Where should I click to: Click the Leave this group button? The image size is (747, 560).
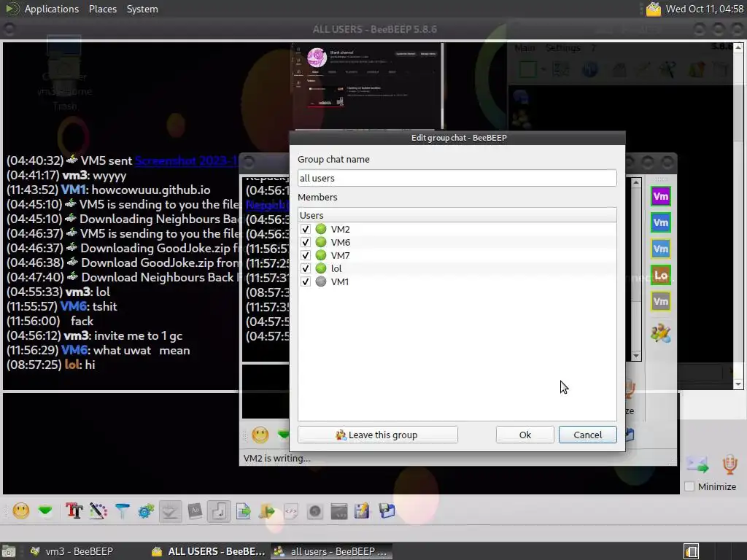(377, 435)
